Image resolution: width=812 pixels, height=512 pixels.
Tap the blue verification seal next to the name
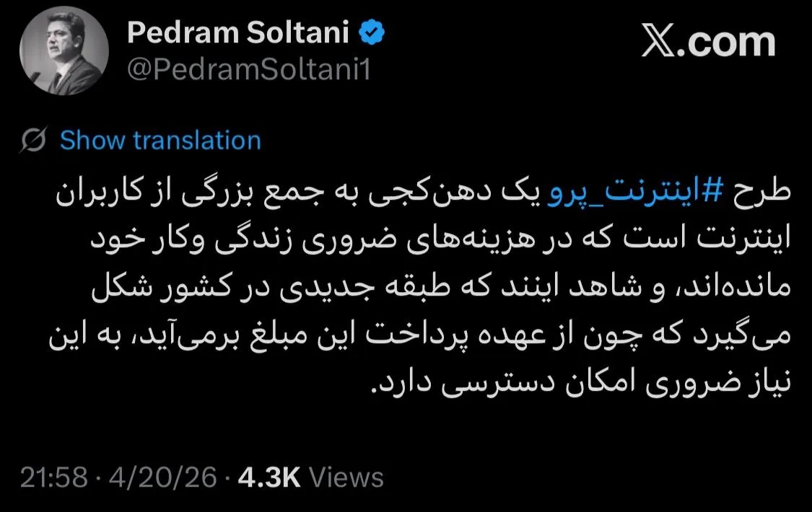(371, 32)
